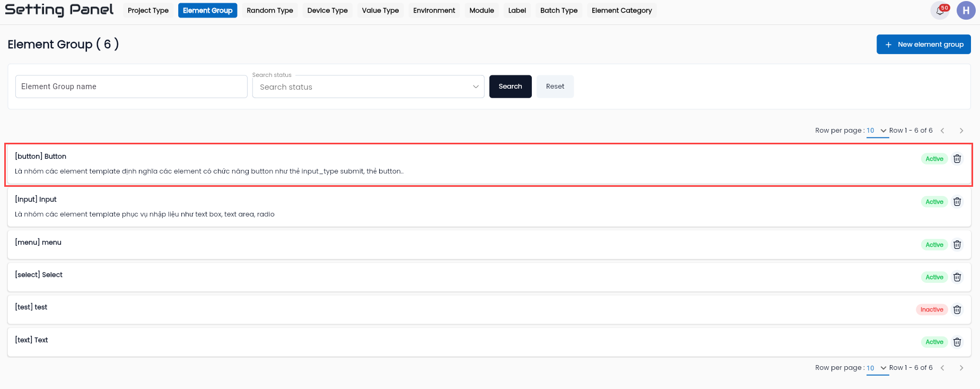The height and width of the screenshot is (389, 980).
Task: Open the Label tab
Action: (517, 11)
